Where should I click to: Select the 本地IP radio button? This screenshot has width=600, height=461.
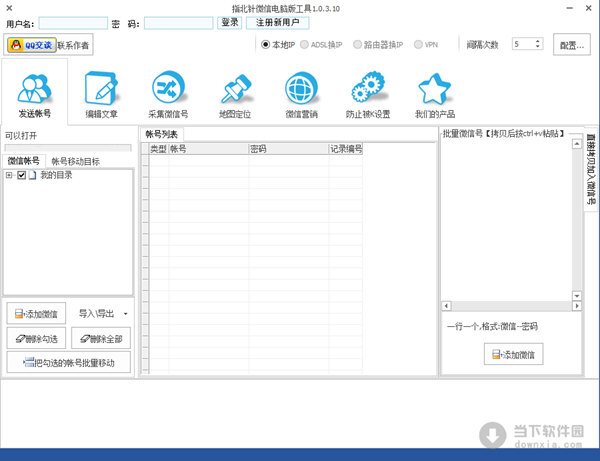pos(265,44)
